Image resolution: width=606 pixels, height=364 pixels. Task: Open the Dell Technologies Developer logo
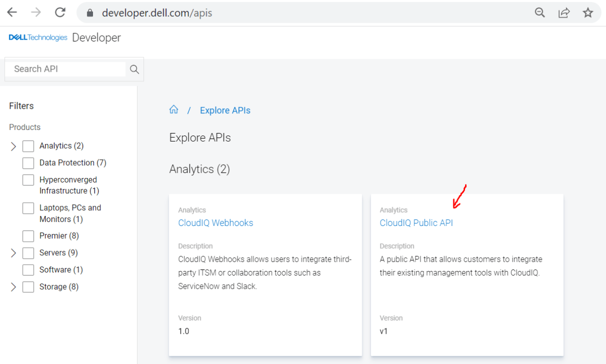[65, 38]
